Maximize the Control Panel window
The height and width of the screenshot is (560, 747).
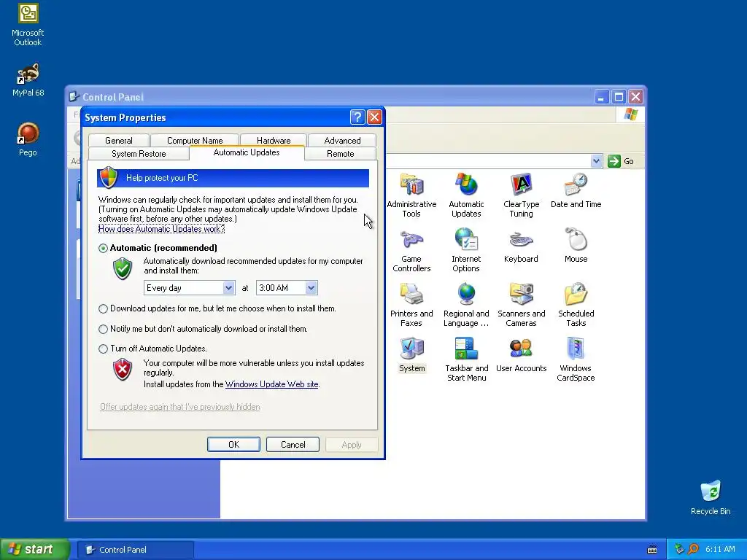pos(619,97)
